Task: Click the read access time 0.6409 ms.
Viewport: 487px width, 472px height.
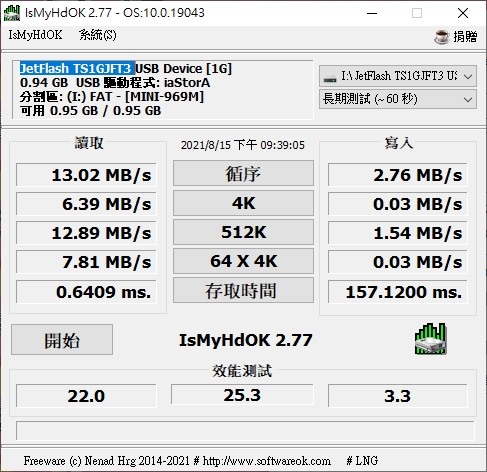Action: pyautogui.click(x=86, y=292)
